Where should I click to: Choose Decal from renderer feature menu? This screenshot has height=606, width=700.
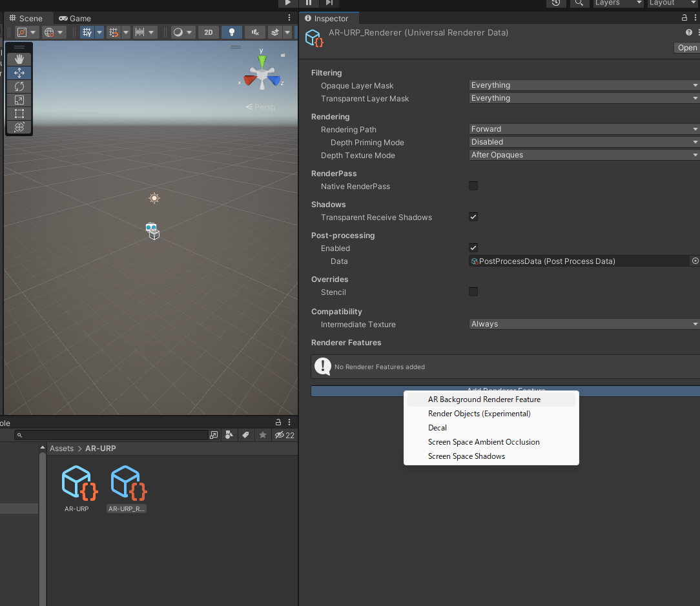(x=491, y=428)
